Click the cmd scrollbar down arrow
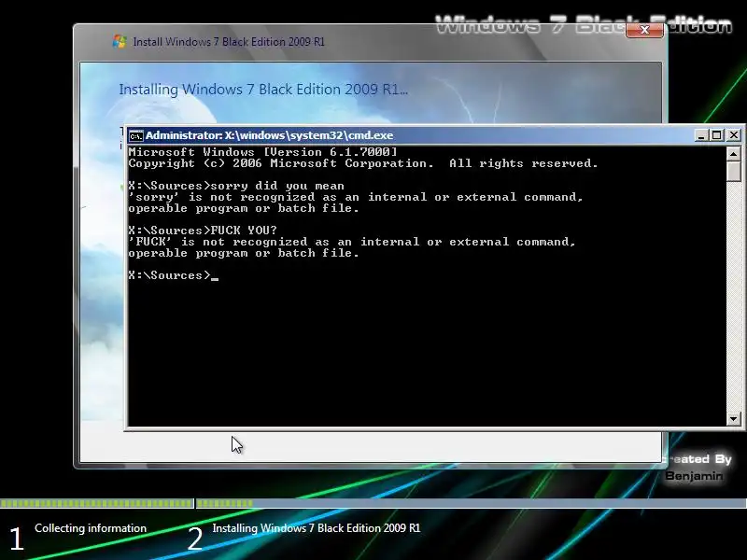The width and height of the screenshot is (747, 560). [733, 419]
